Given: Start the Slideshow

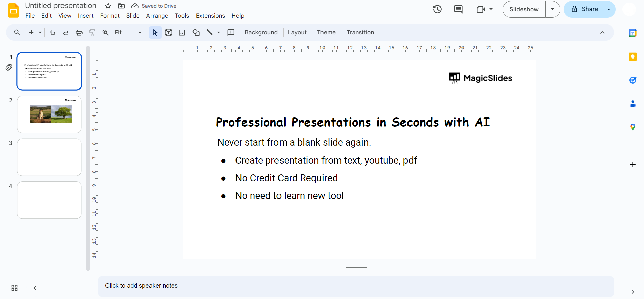Looking at the screenshot, I should pos(524,9).
